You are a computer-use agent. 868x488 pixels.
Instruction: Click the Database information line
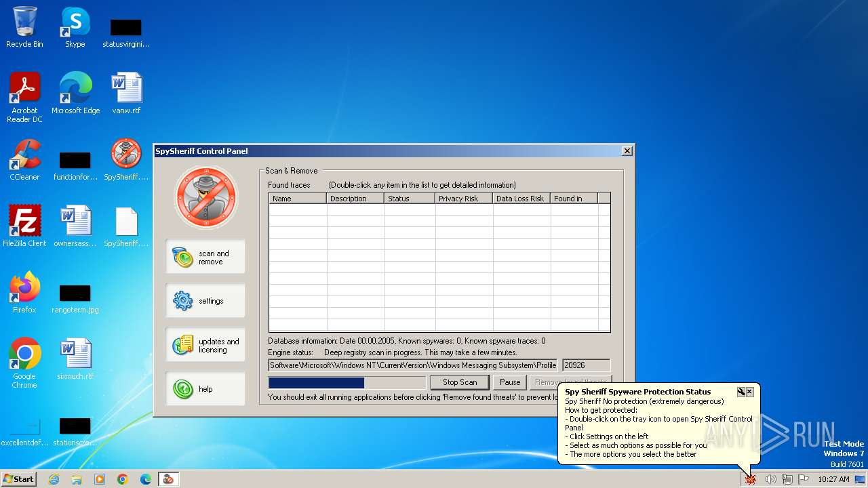407,341
